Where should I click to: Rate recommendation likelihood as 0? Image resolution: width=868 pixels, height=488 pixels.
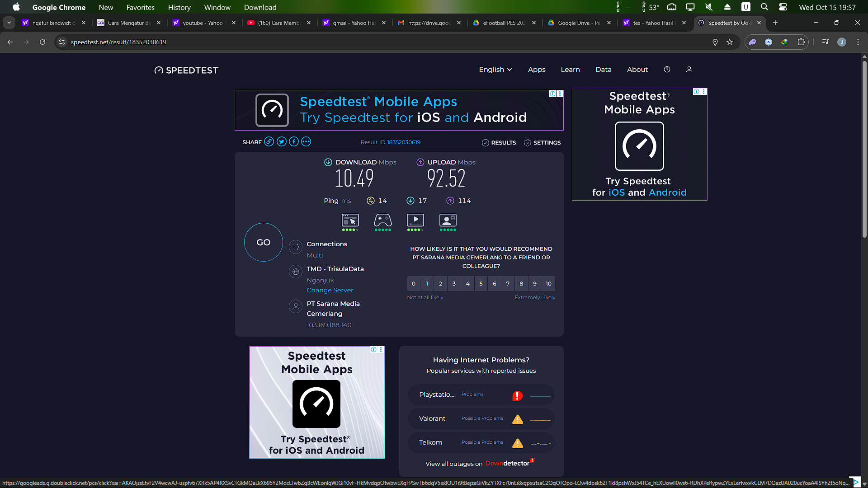(414, 284)
